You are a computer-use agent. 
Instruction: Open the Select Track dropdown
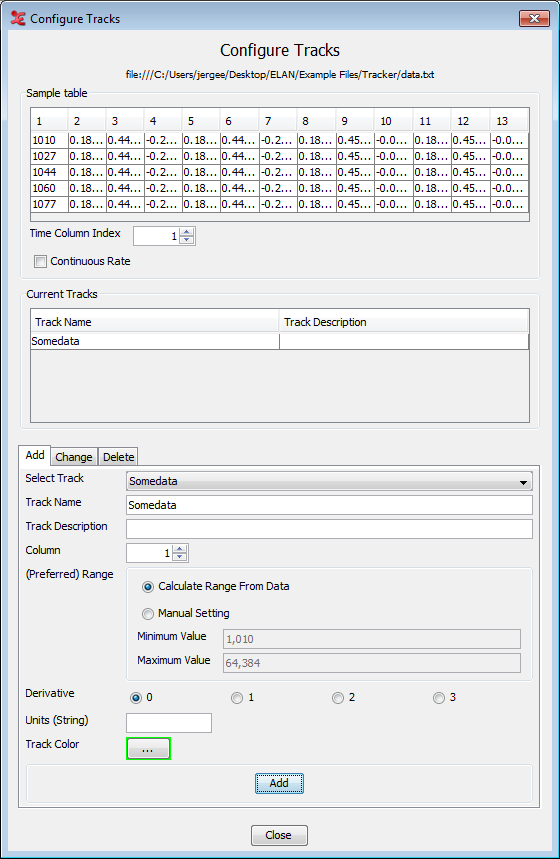click(329, 481)
